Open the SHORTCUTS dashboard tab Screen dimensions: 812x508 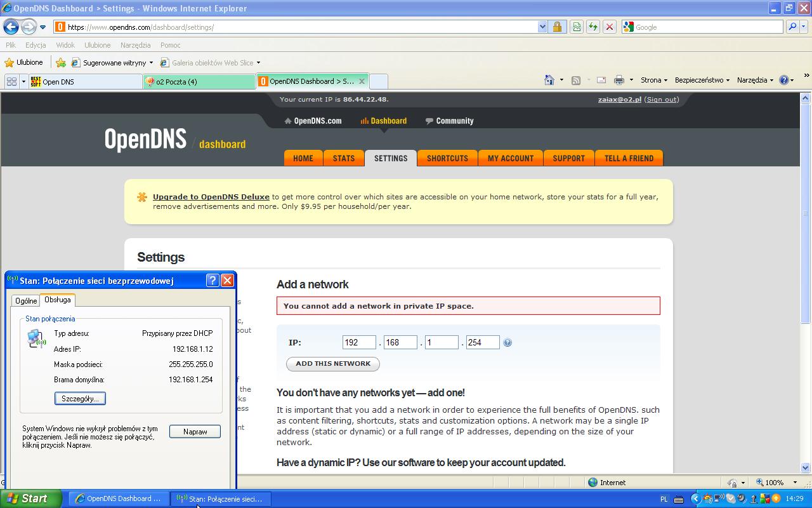click(447, 158)
